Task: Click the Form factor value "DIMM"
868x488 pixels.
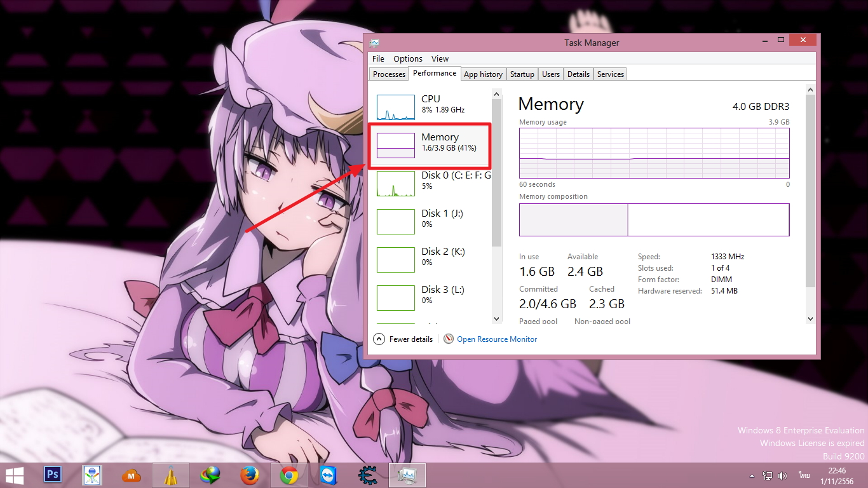Action: pyautogui.click(x=722, y=280)
